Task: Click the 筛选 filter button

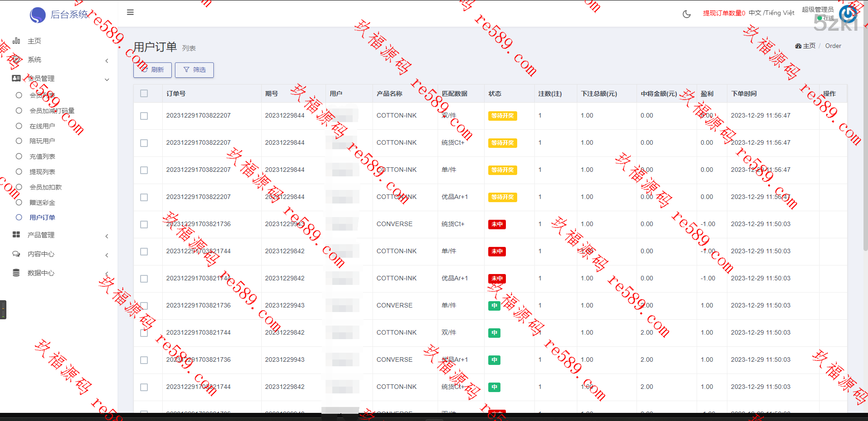Action: point(194,70)
